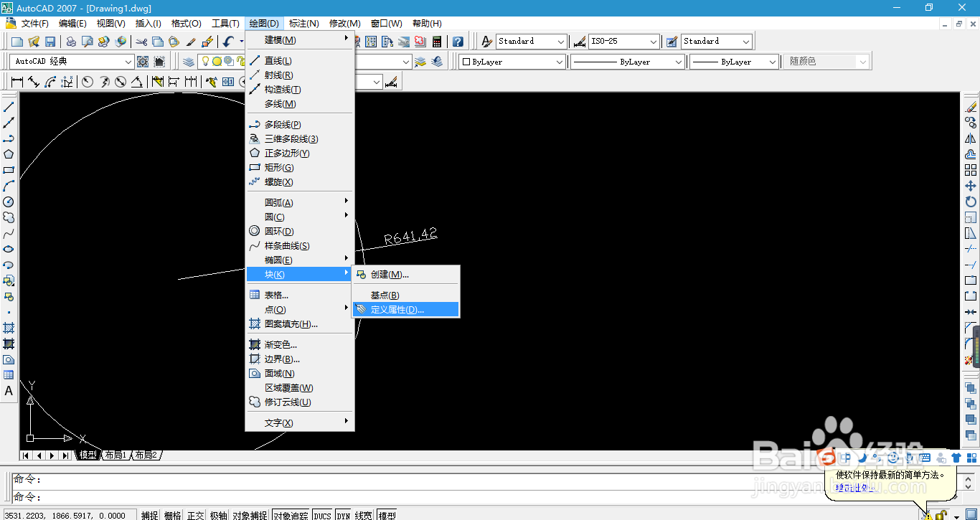Choose 创建(M)... in block submenu

click(405, 275)
